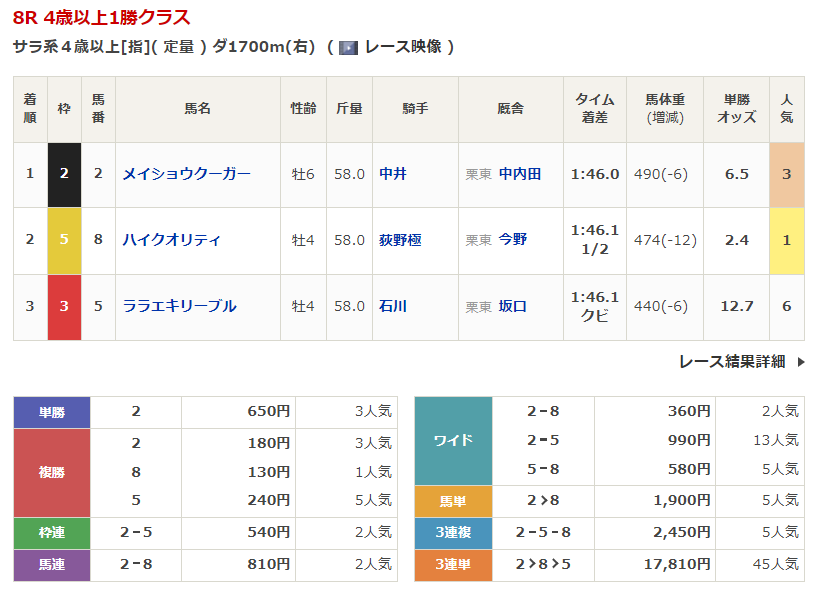Click the 3連単 payout label
Screen dimensions: 819x589
coord(453,565)
